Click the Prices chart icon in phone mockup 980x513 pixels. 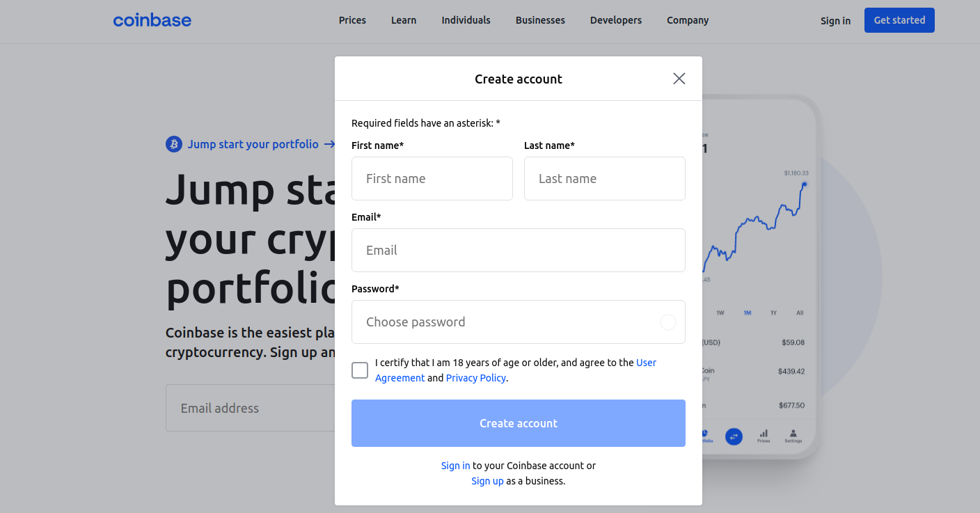click(764, 433)
